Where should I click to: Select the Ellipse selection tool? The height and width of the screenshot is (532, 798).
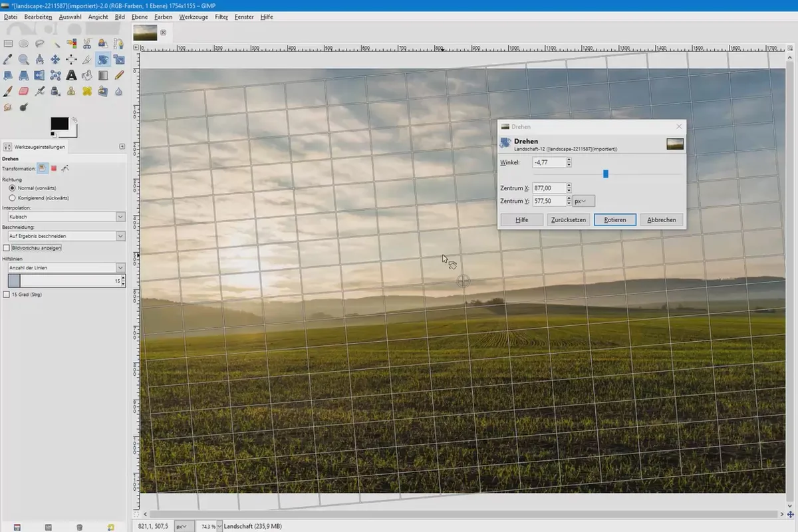tap(23, 44)
